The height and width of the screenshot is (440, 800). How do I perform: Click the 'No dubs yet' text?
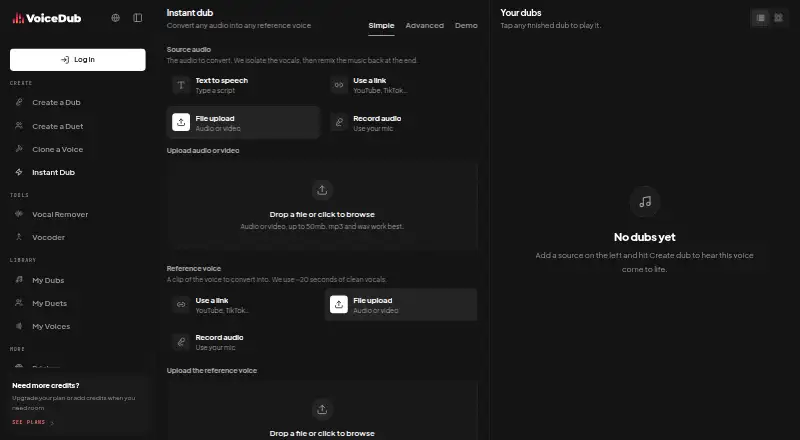[x=644, y=237]
